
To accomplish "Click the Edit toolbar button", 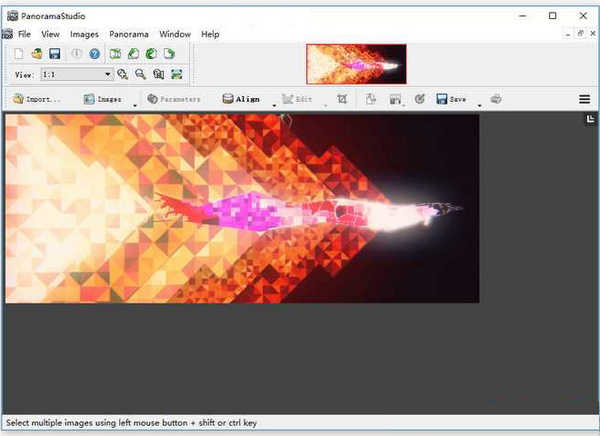I will pyautogui.click(x=297, y=99).
